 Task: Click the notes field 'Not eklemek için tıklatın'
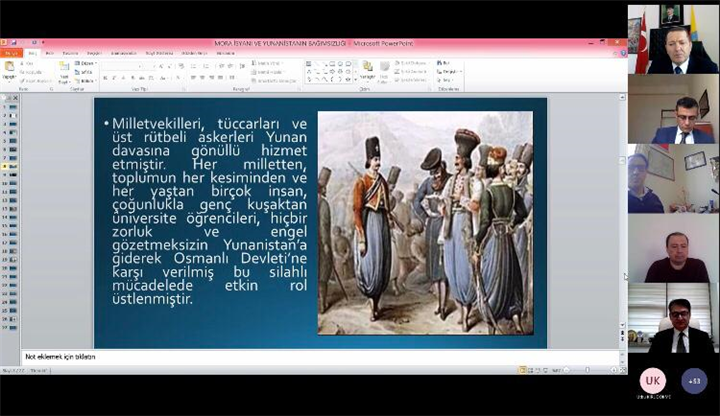click(321, 357)
